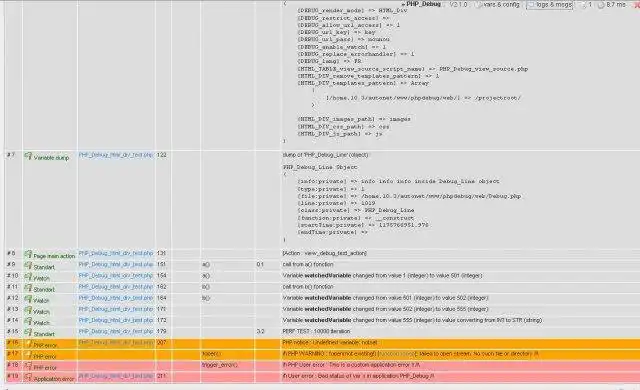Click the trigger_error() function cell in row #18
640x390 pixels.
[220, 365]
